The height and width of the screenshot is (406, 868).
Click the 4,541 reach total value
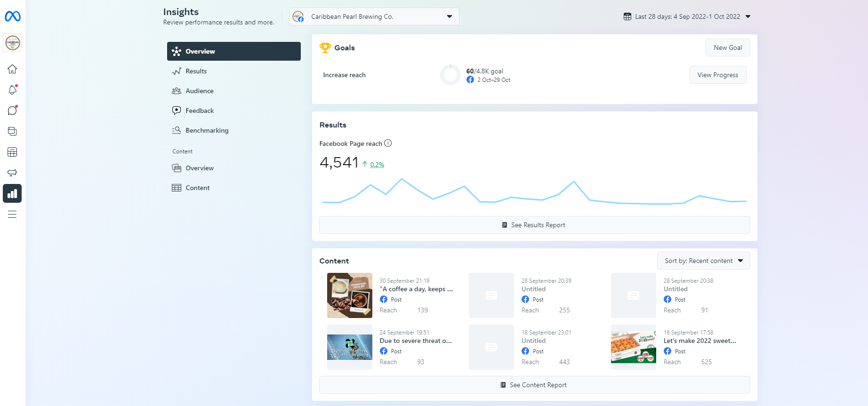click(339, 163)
